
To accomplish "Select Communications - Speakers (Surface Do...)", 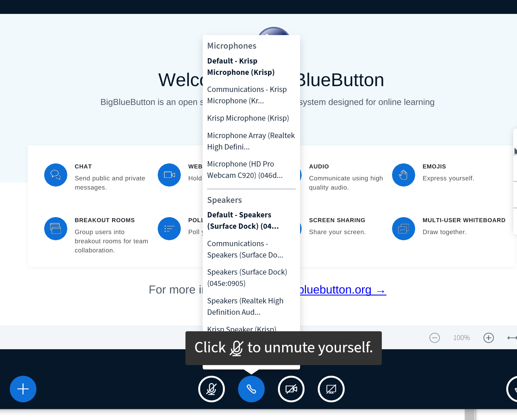I will pyautogui.click(x=251, y=249).
